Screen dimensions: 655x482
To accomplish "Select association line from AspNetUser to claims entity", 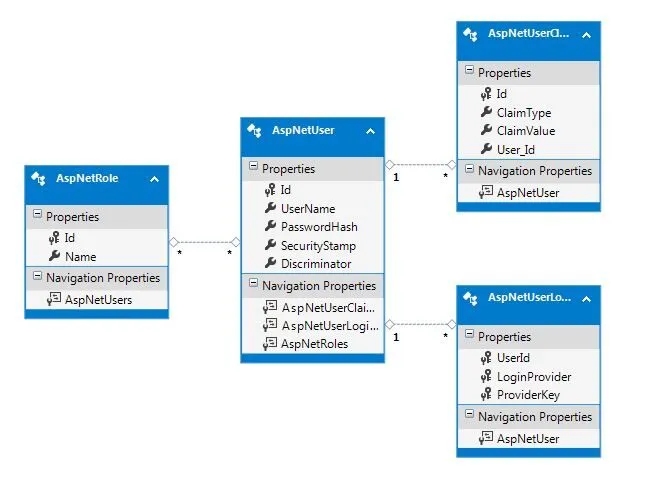I will (x=421, y=165).
